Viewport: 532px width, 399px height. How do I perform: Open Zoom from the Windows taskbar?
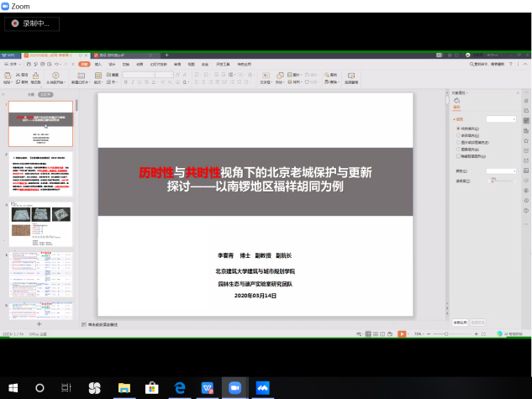(x=234, y=387)
